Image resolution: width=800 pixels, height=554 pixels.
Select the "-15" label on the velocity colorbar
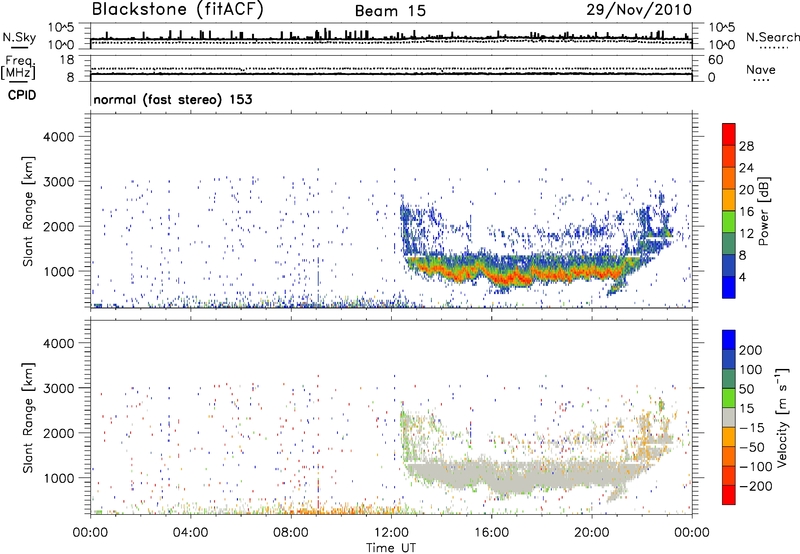click(x=752, y=428)
